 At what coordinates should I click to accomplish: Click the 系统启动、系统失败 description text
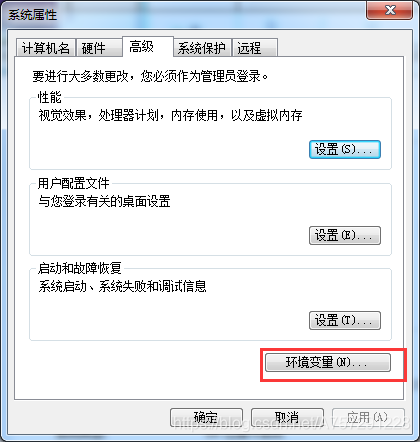tap(122, 286)
